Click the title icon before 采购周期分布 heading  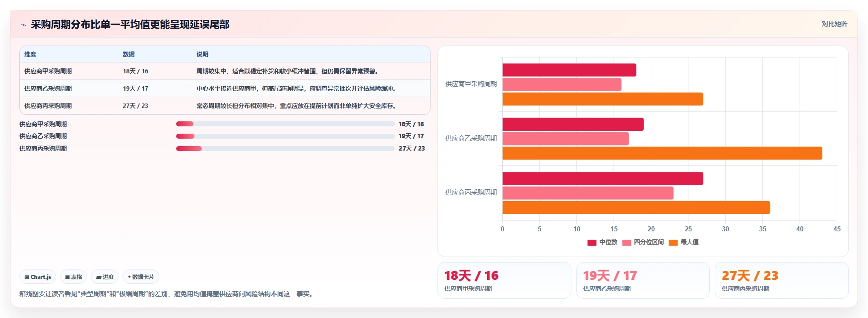point(23,25)
